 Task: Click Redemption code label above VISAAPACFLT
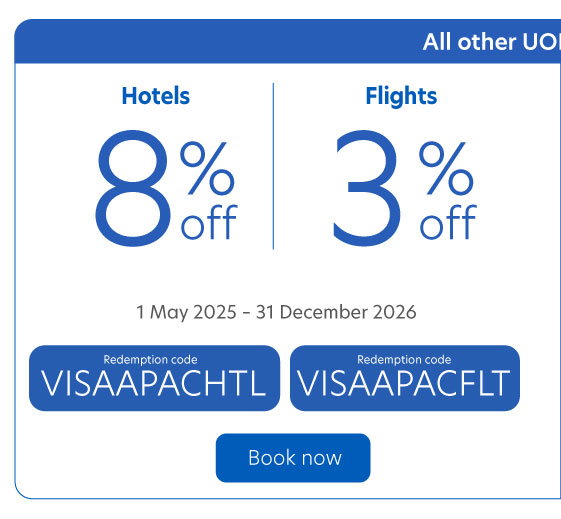(404, 359)
